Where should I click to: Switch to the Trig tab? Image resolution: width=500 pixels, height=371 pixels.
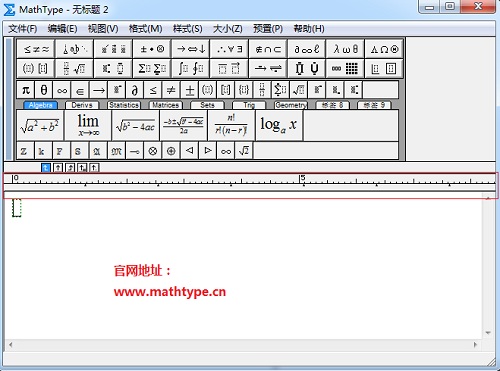coord(249,105)
